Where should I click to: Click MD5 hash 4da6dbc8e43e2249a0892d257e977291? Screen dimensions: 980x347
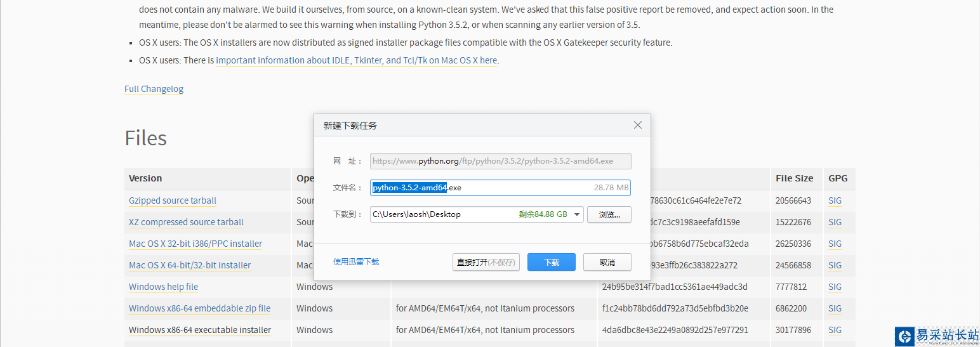[675, 330]
